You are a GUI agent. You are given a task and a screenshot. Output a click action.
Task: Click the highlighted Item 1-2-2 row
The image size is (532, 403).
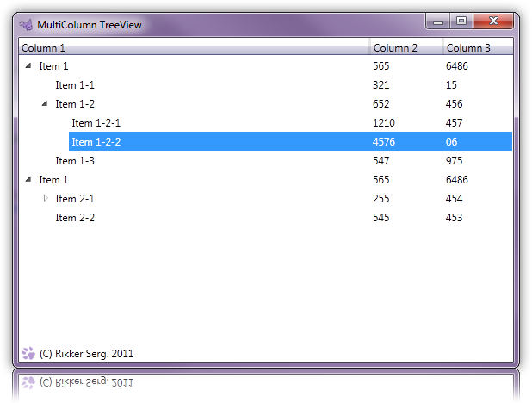point(96,142)
